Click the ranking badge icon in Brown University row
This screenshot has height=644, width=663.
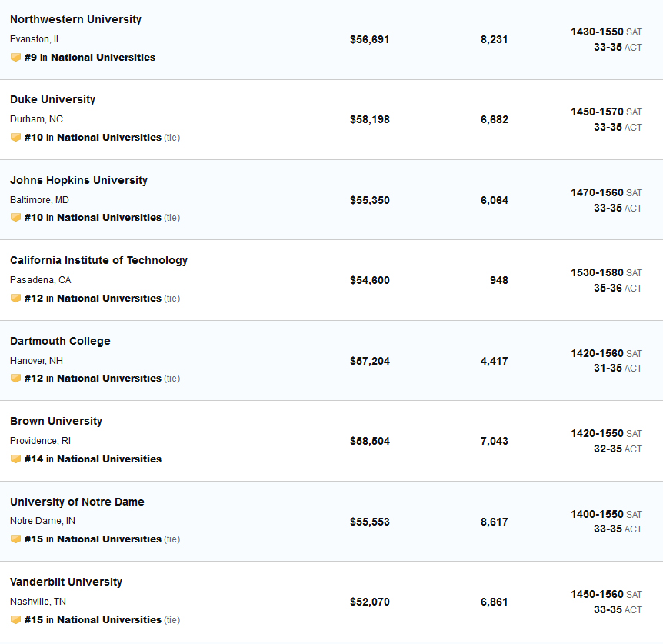(x=15, y=459)
